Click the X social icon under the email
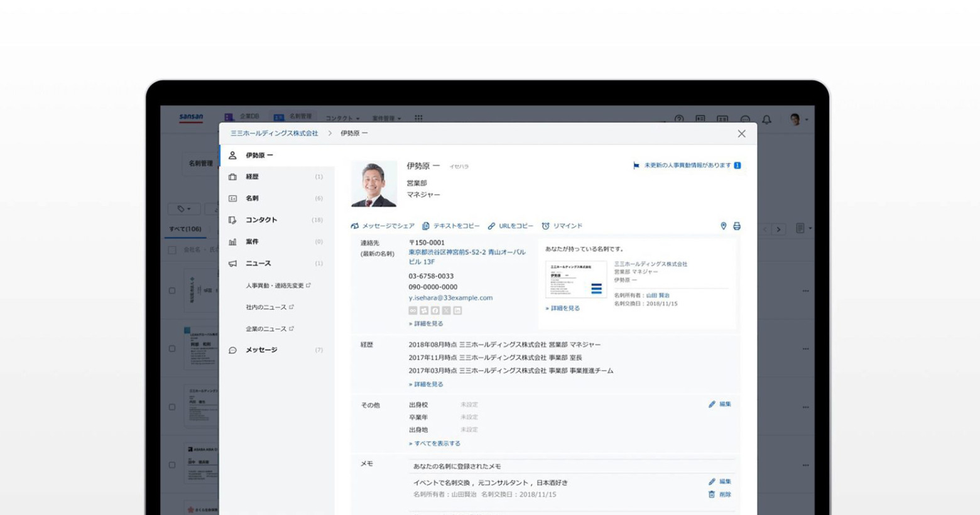 (x=447, y=311)
